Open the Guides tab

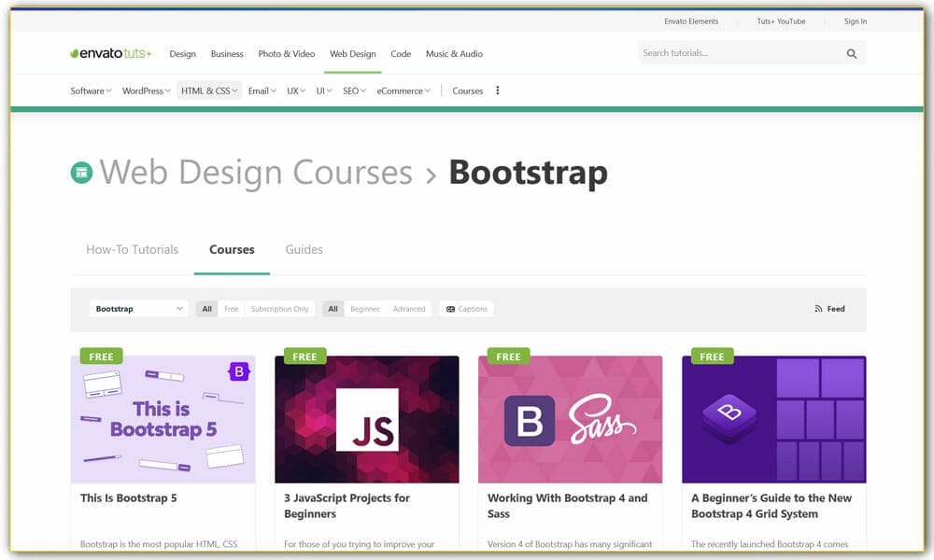304,249
